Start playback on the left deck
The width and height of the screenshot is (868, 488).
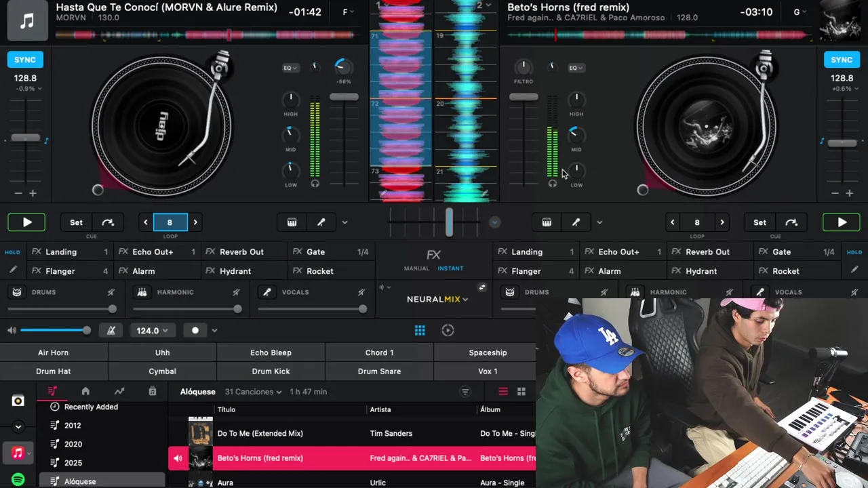coord(26,222)
